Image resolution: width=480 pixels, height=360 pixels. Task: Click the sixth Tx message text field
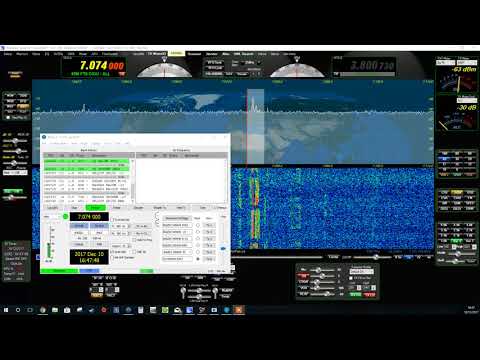pyautogui.click(x=177, y=259)
